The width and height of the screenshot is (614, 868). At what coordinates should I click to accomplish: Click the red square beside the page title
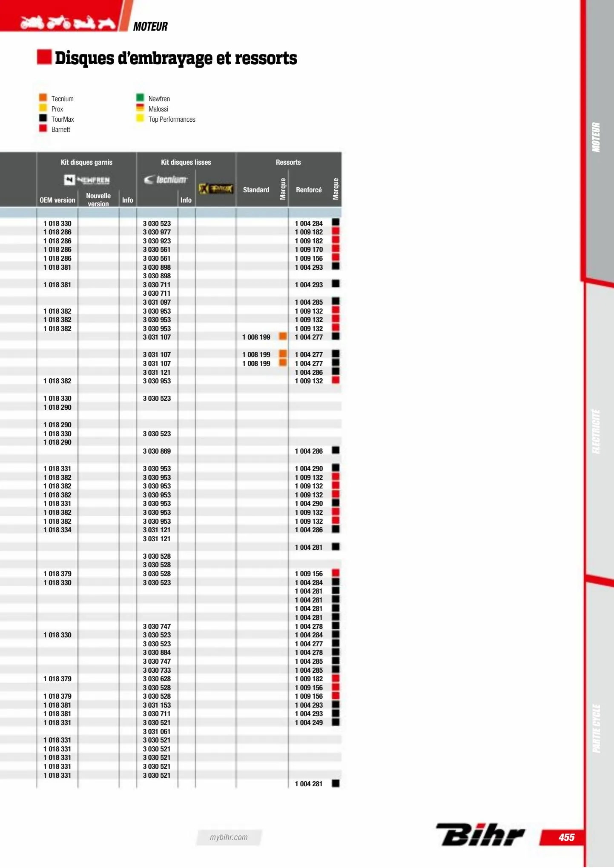44,57
